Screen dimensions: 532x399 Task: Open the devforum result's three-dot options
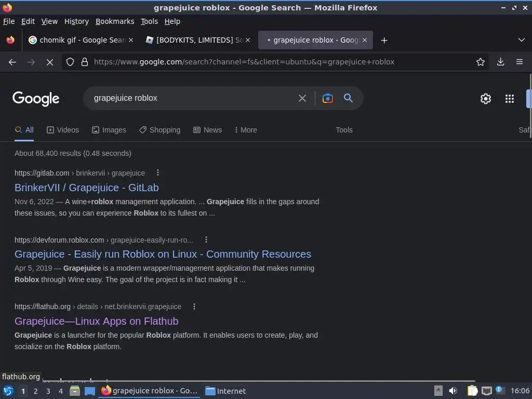(x=206, y=240)
